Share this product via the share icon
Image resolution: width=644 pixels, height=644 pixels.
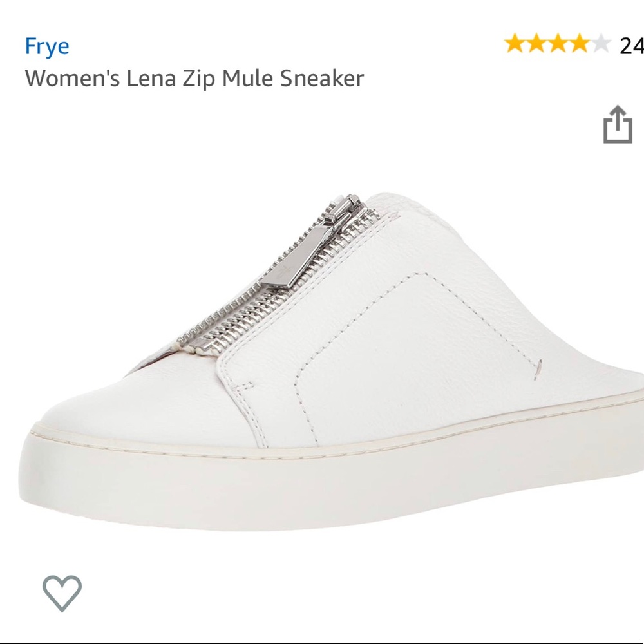pyautogui.click(x=618, y=125)
